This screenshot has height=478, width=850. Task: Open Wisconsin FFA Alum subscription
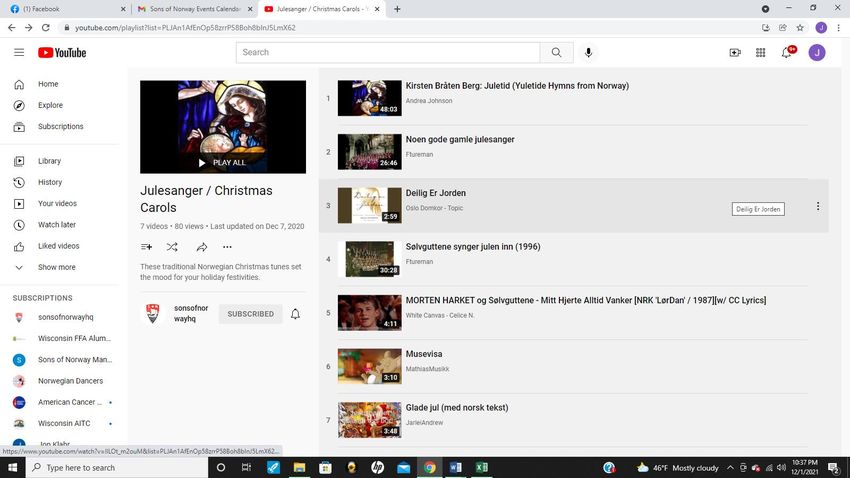[x=60, y=338]
